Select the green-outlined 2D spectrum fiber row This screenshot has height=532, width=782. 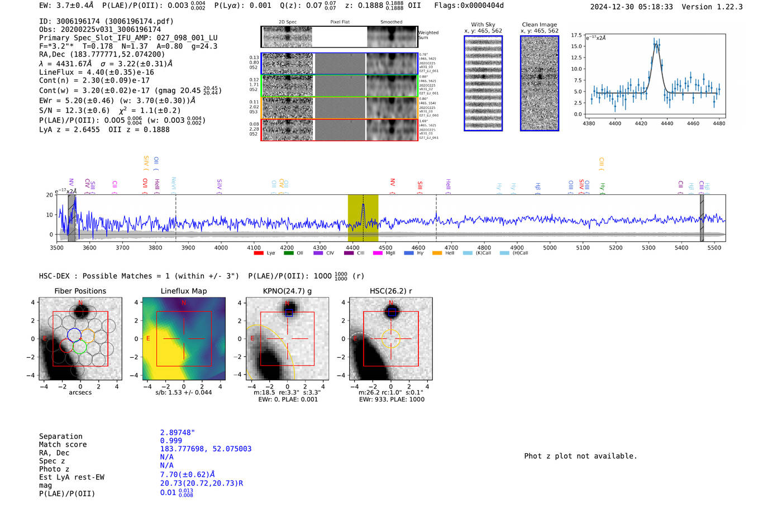tap(339, 85)
